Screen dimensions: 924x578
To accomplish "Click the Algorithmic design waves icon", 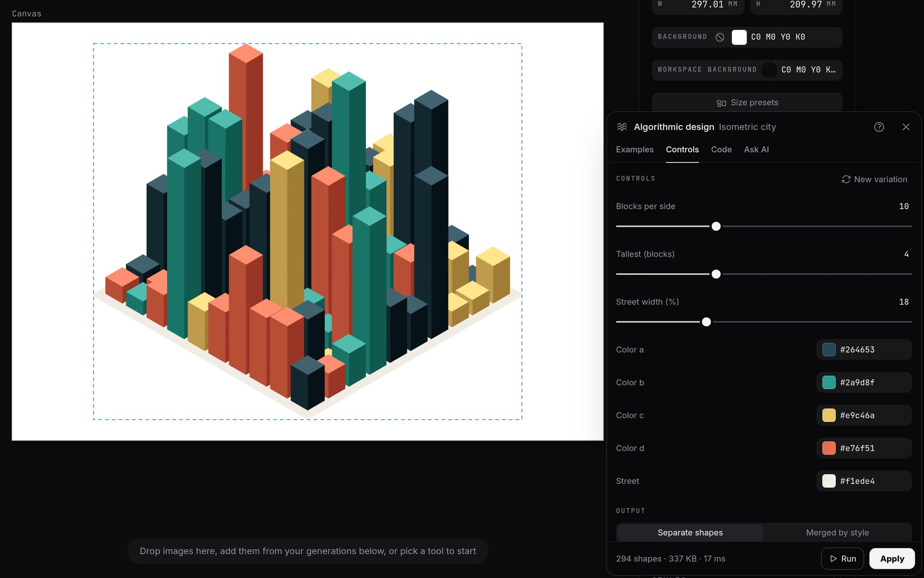I will pyautogui.click(x=622, y=127).
